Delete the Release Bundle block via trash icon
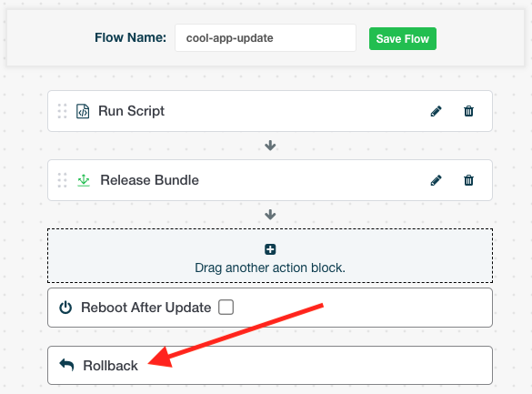 click(x=468, y=180)
